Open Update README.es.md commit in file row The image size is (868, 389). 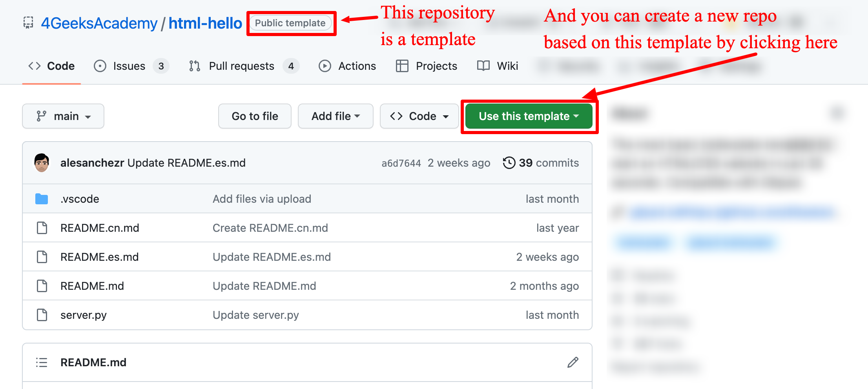click(x=272, y=257)
